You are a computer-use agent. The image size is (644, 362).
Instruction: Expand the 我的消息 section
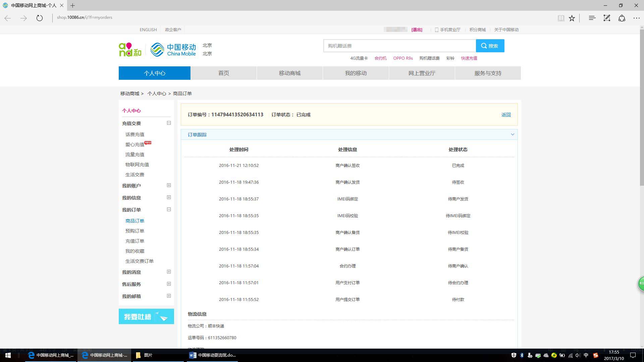tap(169, 272)
